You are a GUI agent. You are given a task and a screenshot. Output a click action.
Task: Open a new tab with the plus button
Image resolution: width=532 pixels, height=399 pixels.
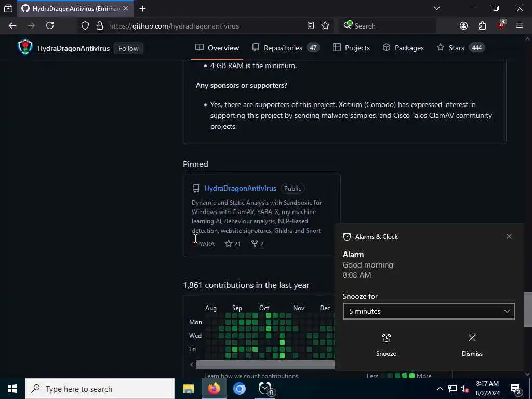[x=142, y=9]
